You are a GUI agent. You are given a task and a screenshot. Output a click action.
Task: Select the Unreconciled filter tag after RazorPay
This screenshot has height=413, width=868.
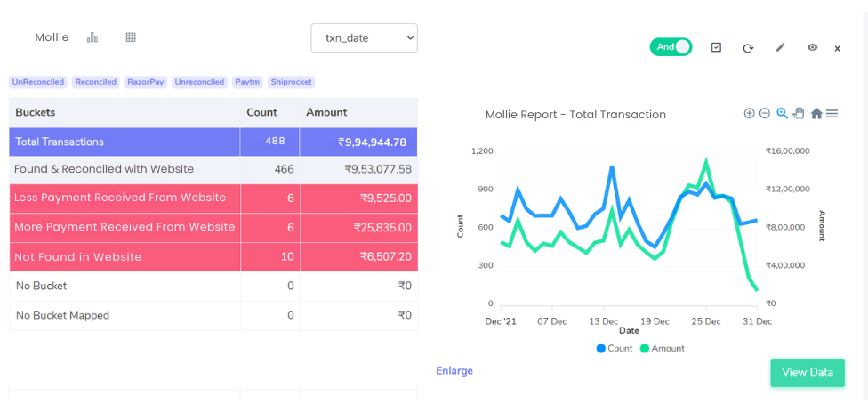199,82
